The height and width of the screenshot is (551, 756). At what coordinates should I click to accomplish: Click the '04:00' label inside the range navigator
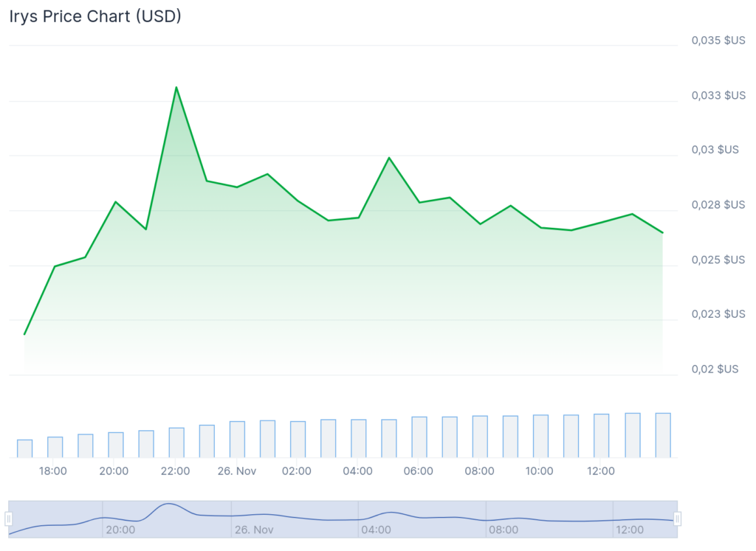pyautogui.click(x=377, y=530)
